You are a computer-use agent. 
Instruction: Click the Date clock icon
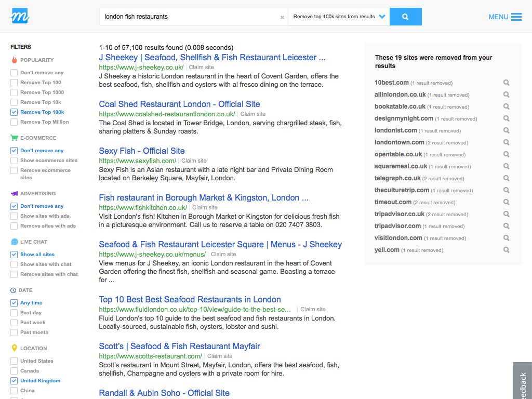(13, 290)
